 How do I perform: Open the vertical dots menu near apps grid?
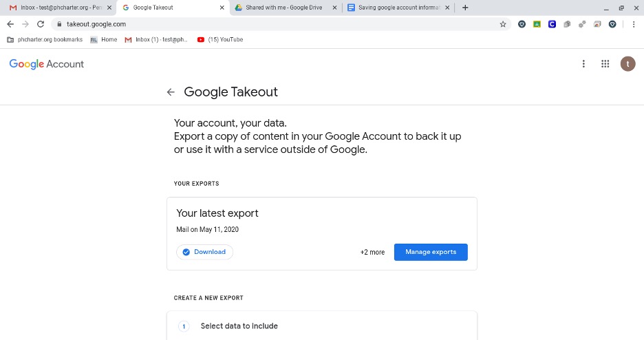pyautogui.click(x=583, y=63)
